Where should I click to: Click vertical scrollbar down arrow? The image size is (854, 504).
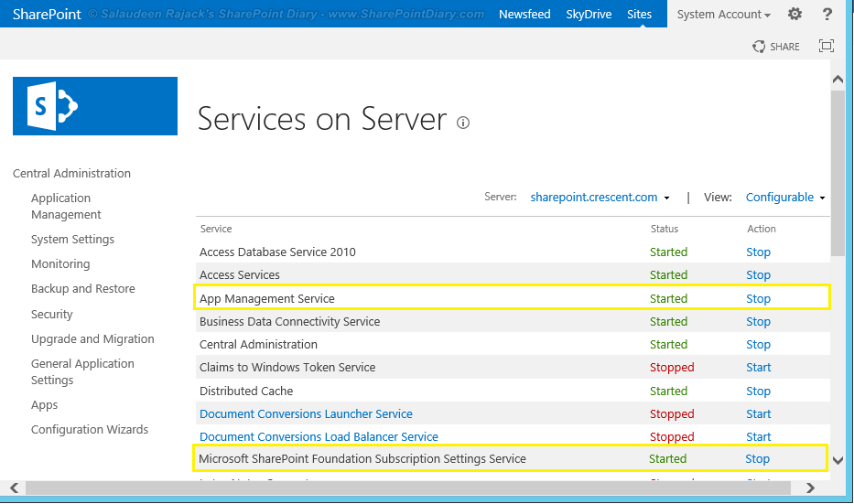point(838,460)
